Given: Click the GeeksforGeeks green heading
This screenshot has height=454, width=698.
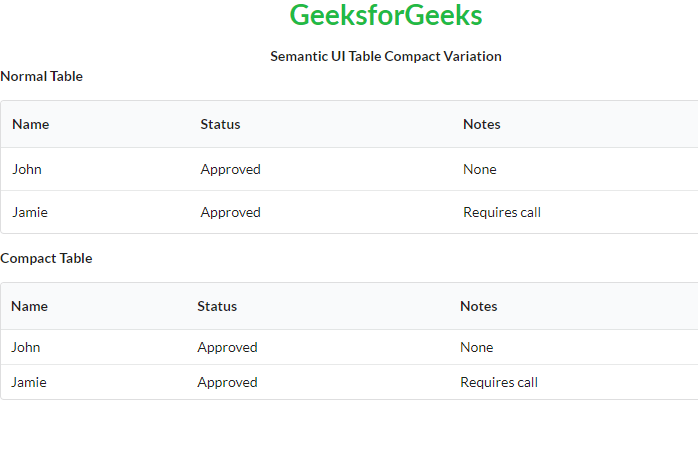Looking at the screenshot, I should point(385,16).
